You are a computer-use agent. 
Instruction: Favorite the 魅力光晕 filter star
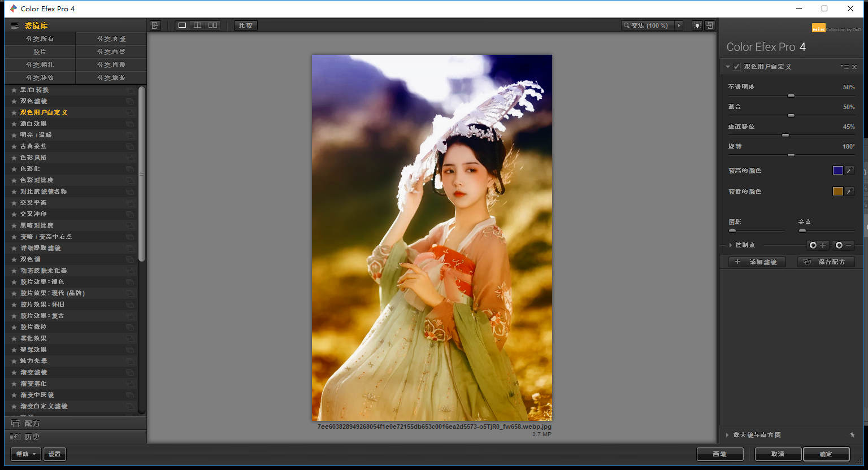[x=14, y=361]
